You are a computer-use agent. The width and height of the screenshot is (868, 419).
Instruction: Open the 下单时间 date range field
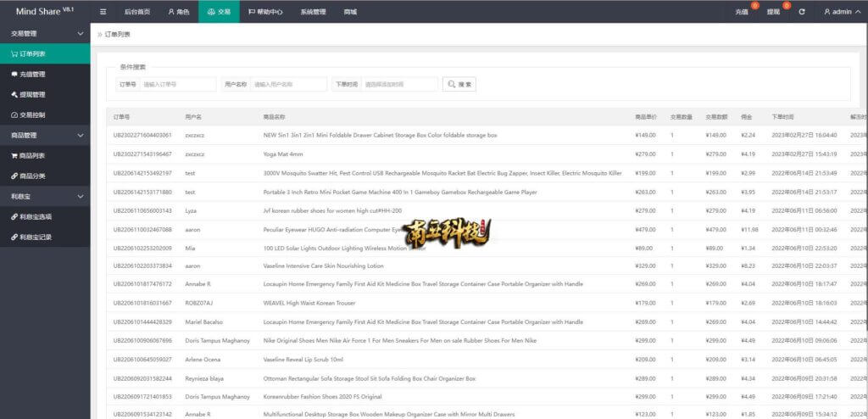(400, 84)
